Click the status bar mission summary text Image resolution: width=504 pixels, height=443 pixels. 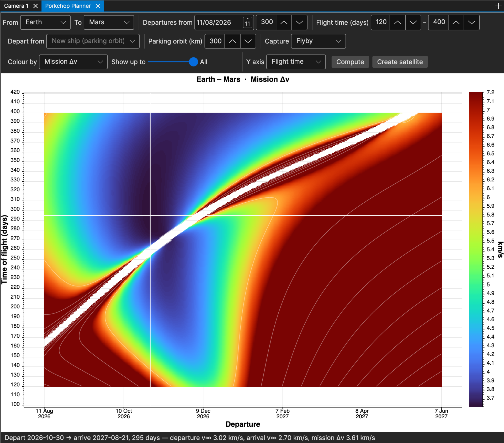point(190,438)
